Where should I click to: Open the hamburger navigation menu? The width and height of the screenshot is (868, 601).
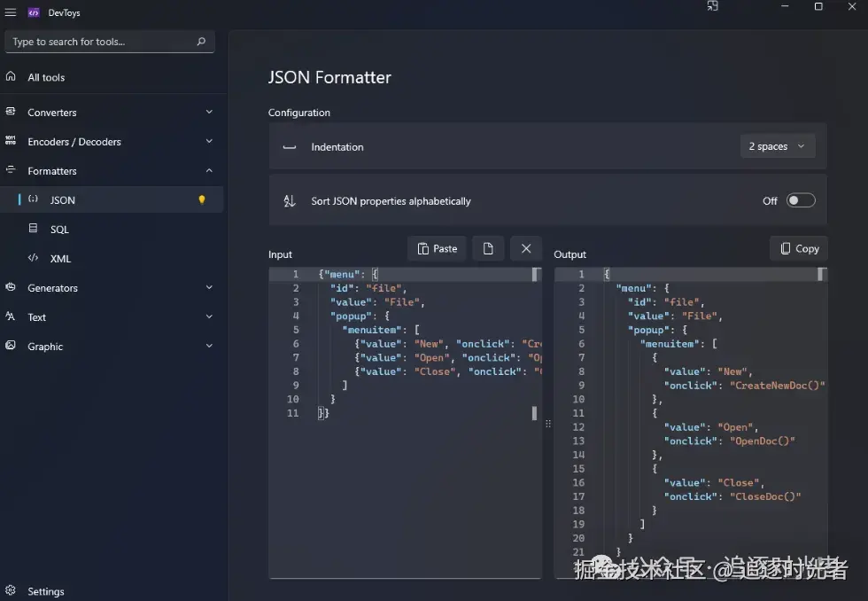(x=11, y=12)
